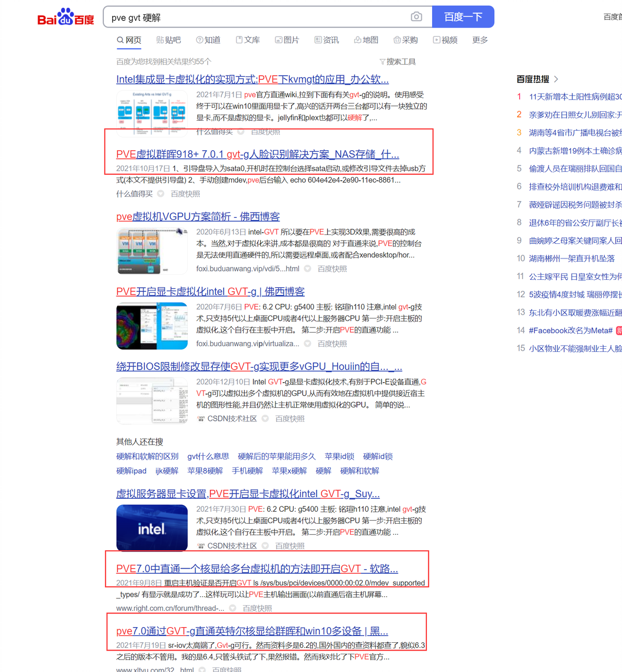Screen dimensions: 622x672
Task: Open result 'pve虚拟机VGPU方案简析 - 佛西博客'
Action: pyautogui.click(x=198, y=217)
